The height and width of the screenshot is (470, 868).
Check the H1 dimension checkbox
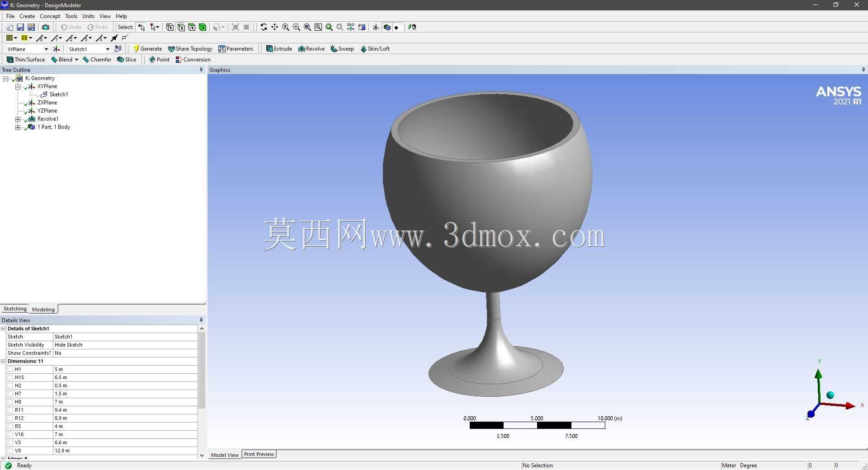pos(10,369)
